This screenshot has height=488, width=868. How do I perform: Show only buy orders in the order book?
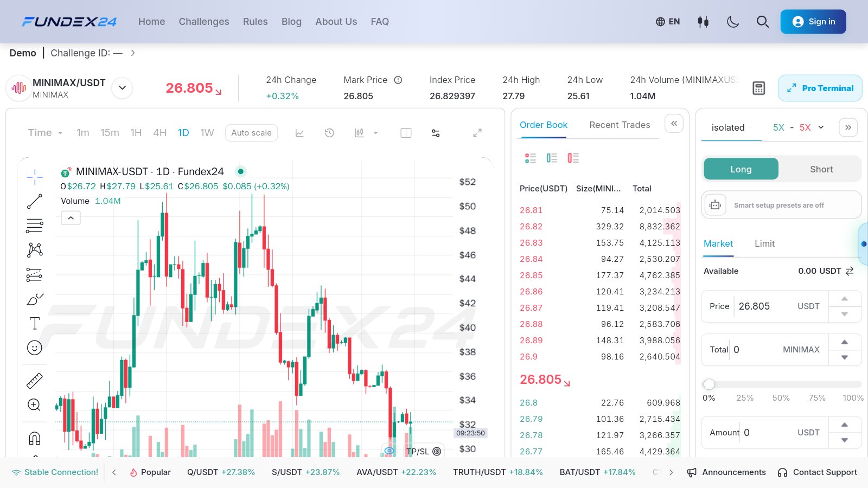click(552, 158)
